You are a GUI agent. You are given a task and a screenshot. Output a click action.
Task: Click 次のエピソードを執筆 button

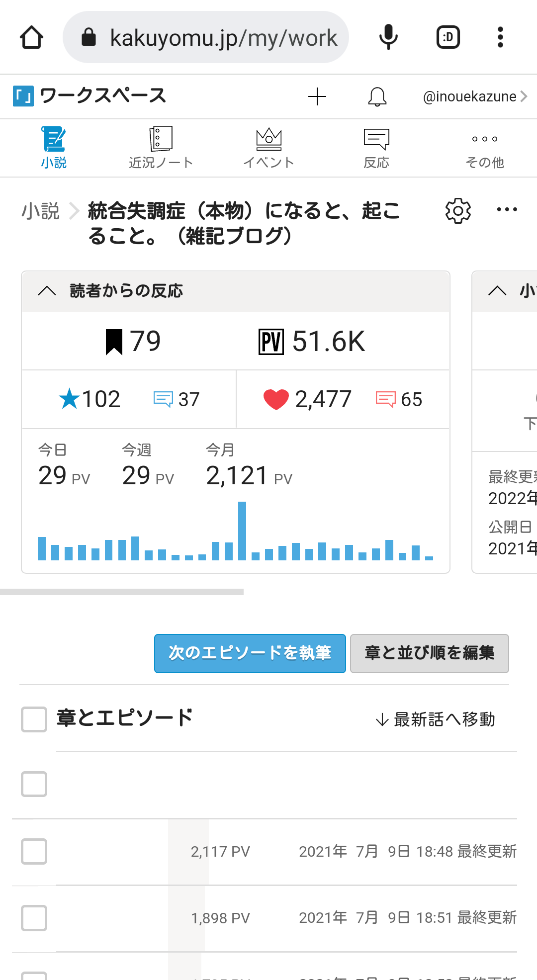click(250, 653)
